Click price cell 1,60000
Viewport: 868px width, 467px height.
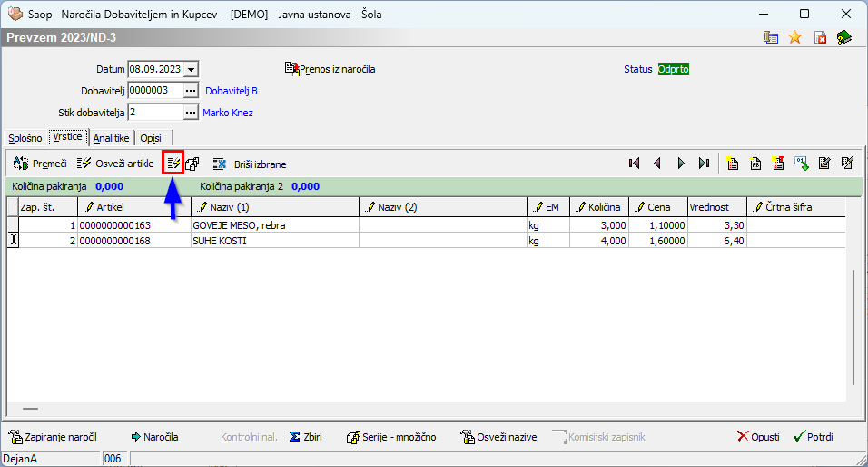click(658, 241)
